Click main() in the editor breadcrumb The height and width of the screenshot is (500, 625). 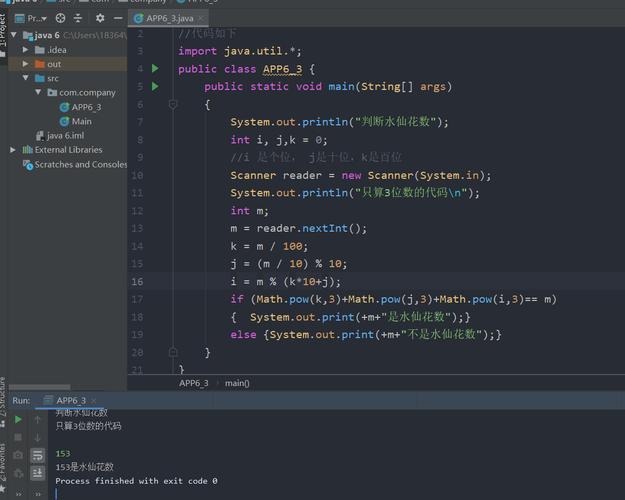237,383
